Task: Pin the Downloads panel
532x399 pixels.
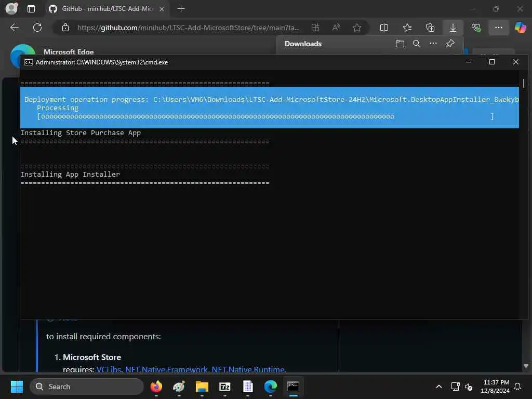Action: click(450, 44)
